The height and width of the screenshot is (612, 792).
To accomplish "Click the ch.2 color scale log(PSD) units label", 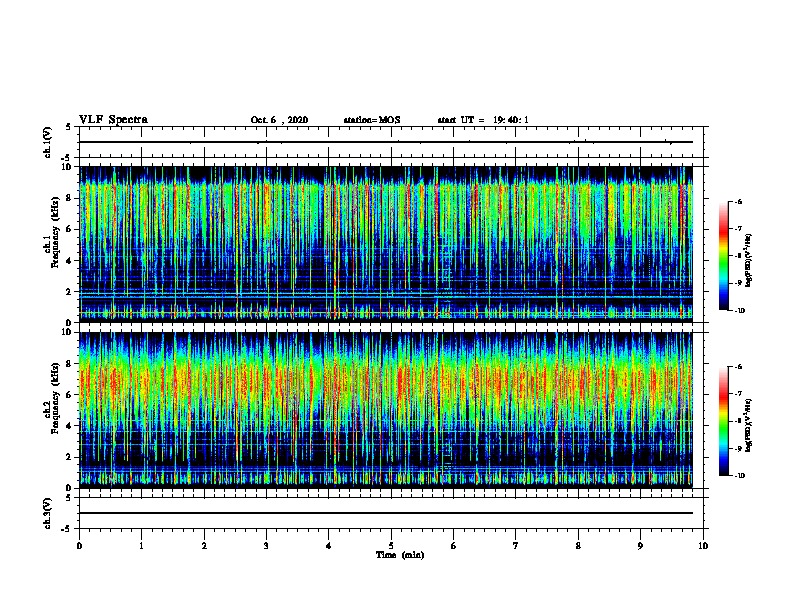I will pos(749,426).
